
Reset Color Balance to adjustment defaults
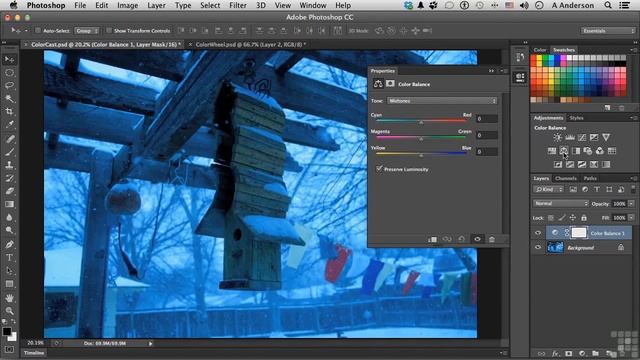coord(462,240)
